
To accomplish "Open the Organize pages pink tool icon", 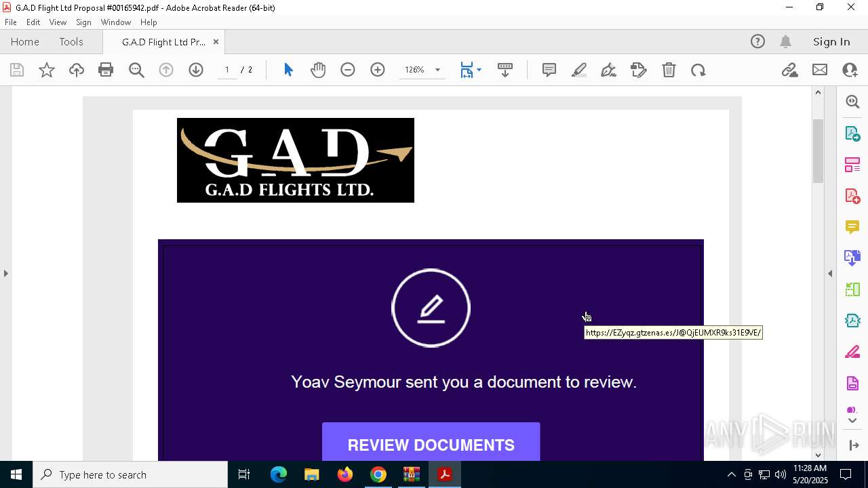I will click(852, 165).
